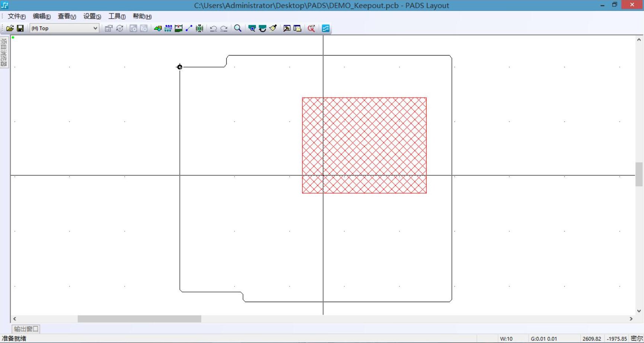Expand the 项目浏览器 side tab
Image resolution: width=644 pixels, height=343 pixels.
pos(4,52)
